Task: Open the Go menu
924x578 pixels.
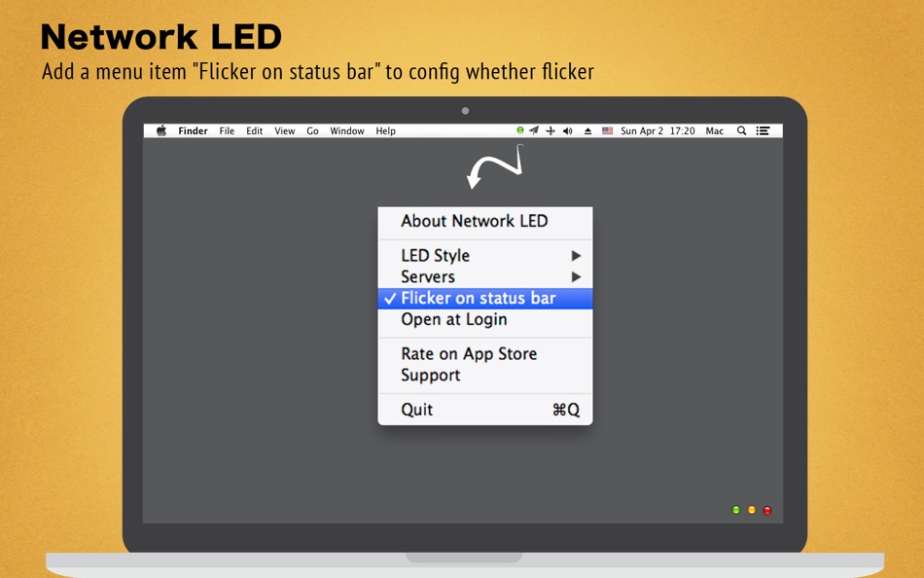Action: coord(312,131)
